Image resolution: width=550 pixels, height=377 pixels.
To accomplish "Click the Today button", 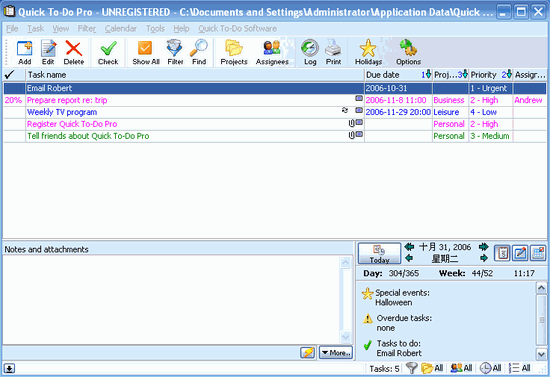I will tap(379, 253).
